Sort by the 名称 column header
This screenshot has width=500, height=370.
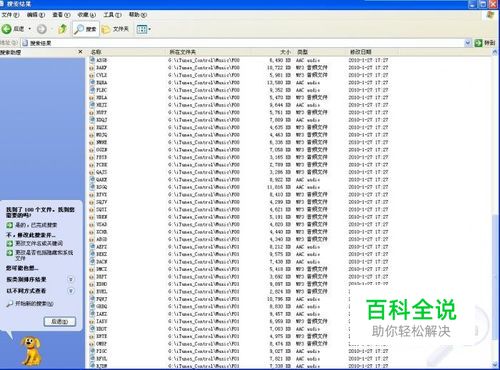click(x=127, y=52)
